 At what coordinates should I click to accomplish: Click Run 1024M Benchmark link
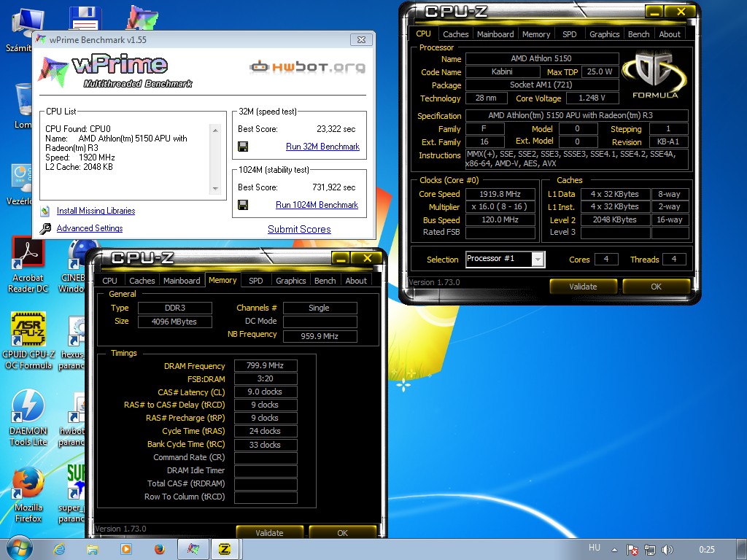tap(317, 205)
